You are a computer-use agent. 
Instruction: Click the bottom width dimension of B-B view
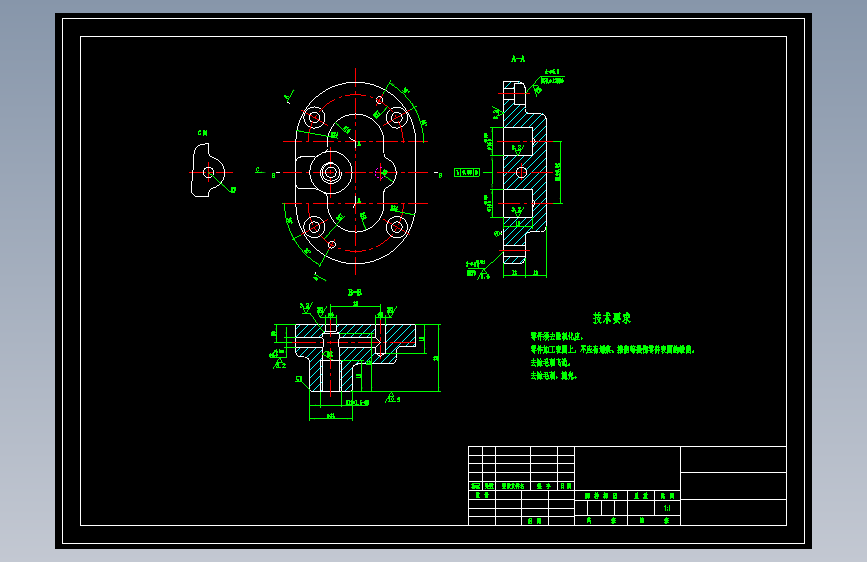(331, 416)
